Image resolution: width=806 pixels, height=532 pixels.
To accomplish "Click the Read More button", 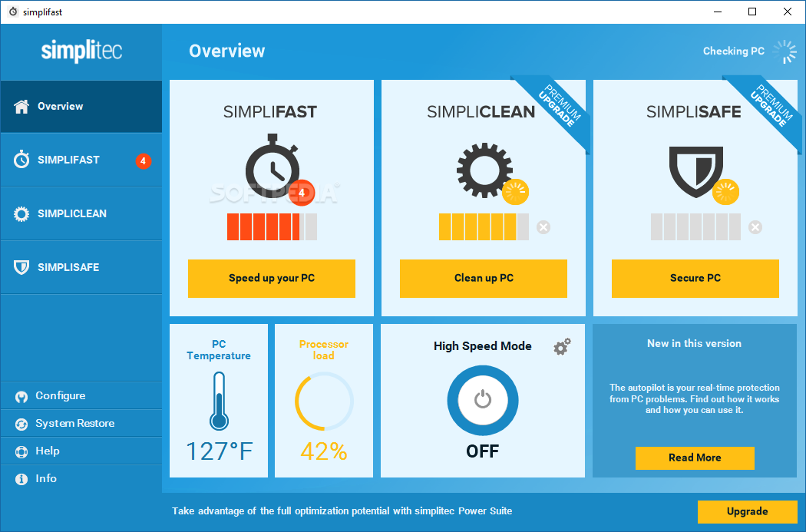I will 695,458.
